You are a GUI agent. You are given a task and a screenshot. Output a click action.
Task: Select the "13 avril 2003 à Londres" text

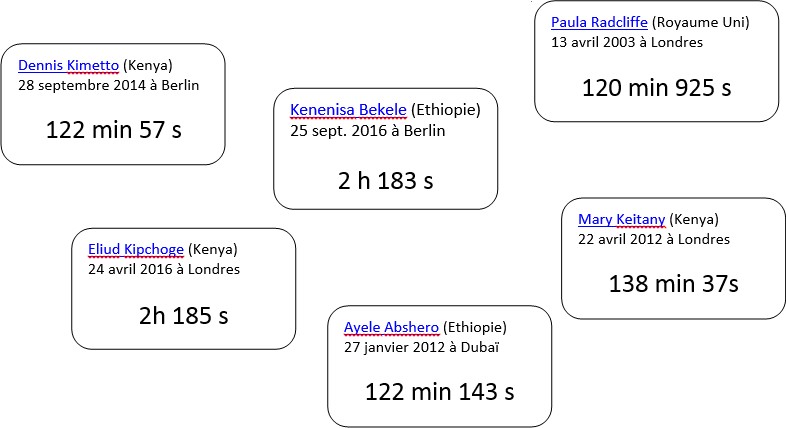pyautogui.click(x=627, y=43)
